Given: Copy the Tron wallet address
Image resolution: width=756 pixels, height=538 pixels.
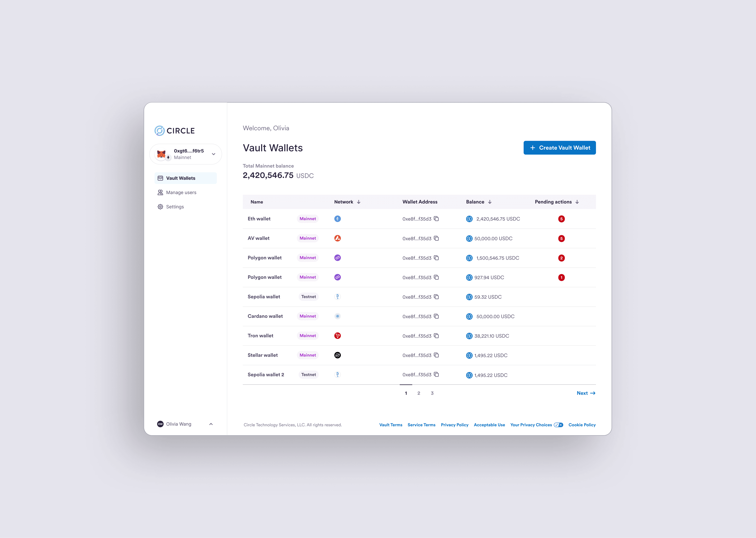Looking at the screenshot, I should coord(436,336).
